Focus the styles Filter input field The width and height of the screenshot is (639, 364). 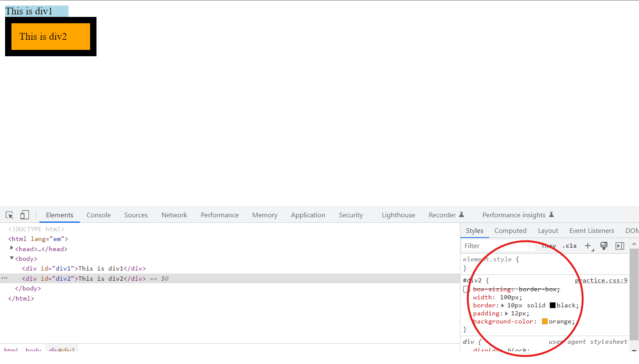click(x=499, y=246)
